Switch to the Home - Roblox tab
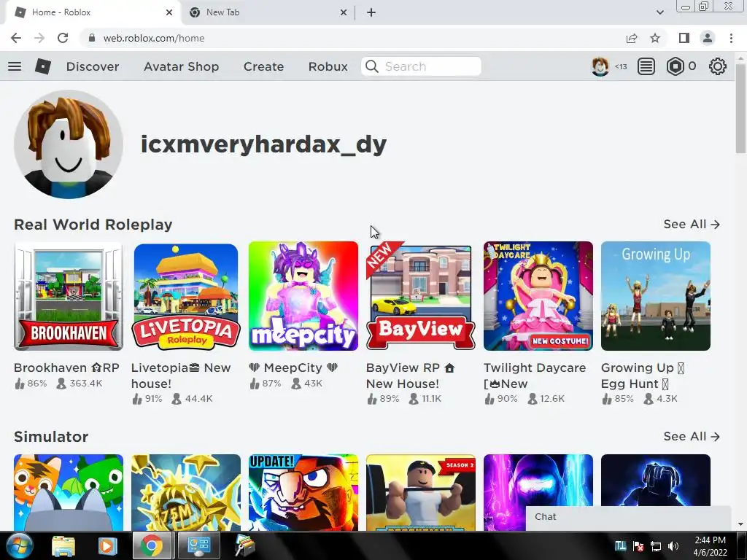This screenshot has width=747, height=560. click(x=93, y=12)
